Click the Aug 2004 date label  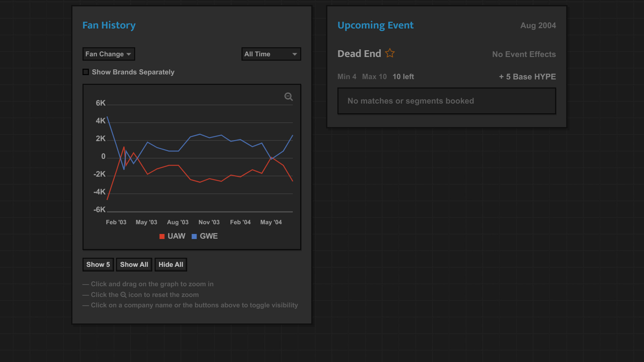click(x=538, y=25)
